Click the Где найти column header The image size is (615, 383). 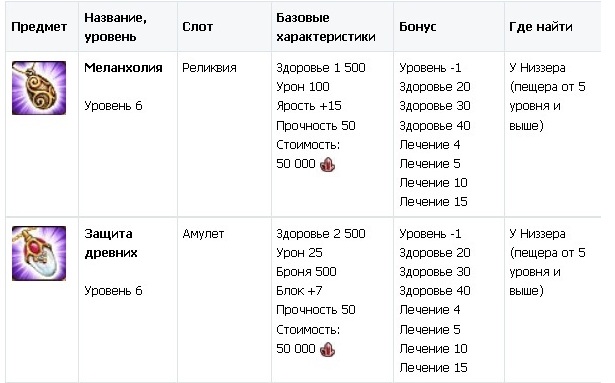(541, 27)
